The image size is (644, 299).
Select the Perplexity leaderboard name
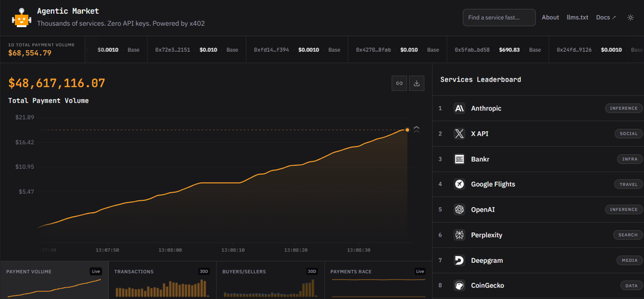pyautogui.click(x=487, y=235)
